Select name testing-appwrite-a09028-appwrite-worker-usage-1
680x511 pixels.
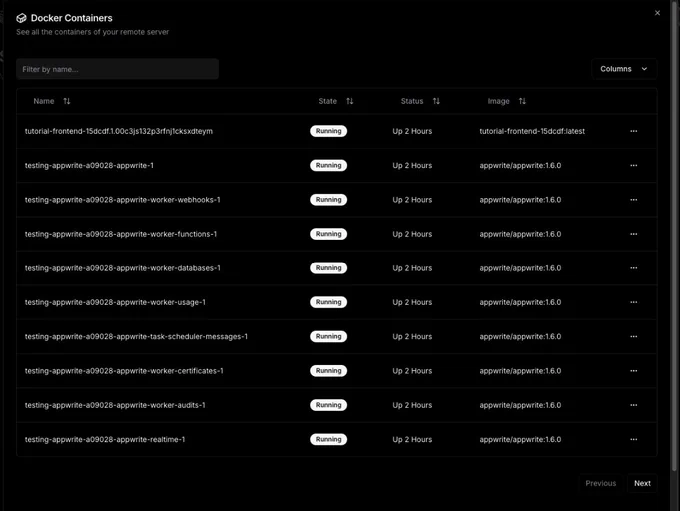115,302
